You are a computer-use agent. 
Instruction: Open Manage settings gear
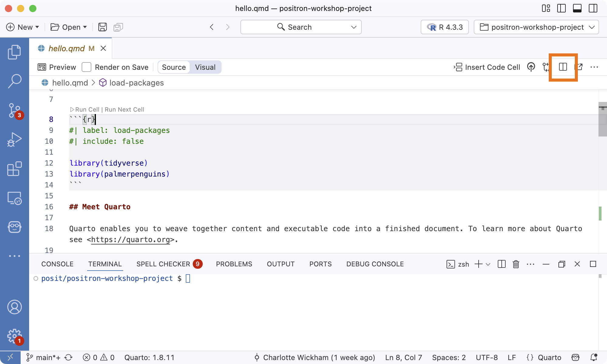tap(14, 336)
